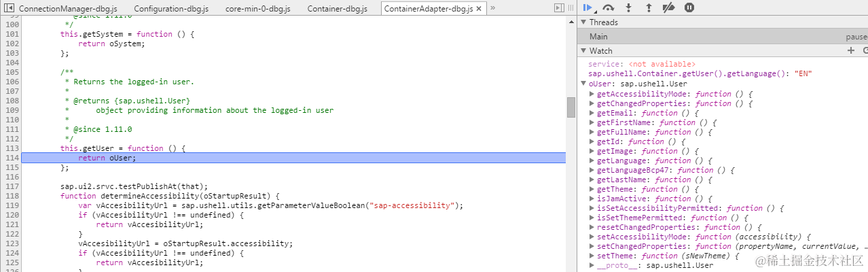Step into the next function call
The image size is (868, 272).
coord(628,7)
